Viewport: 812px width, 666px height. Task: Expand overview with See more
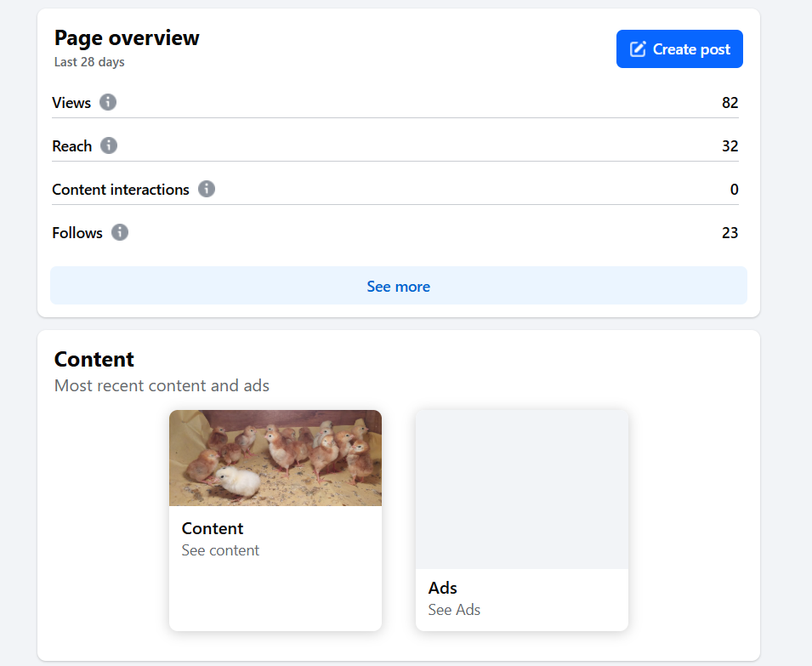click(x=398, y=286)
